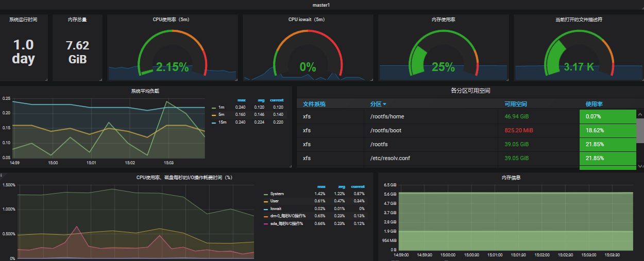Click the 3.17 K file descriptors value
Screen dimensions: 644x261
(579, 67)
